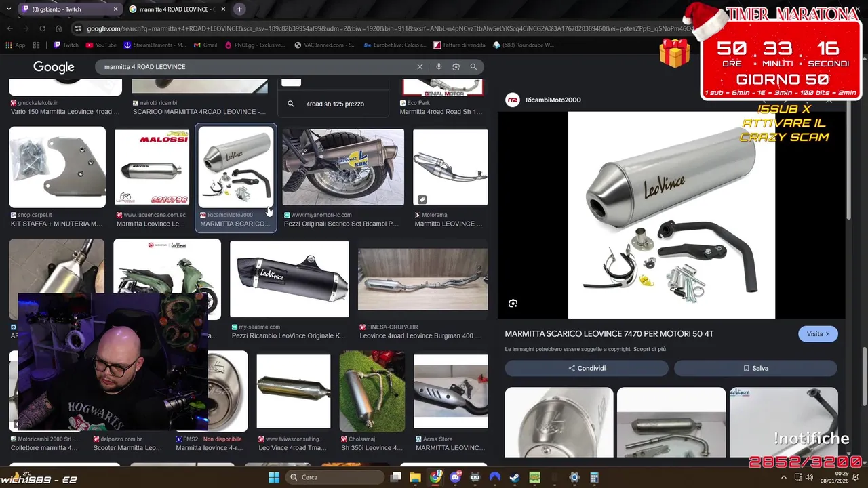Open the black LeoVince my-seatime.com thumbnail

coord(290,279)
